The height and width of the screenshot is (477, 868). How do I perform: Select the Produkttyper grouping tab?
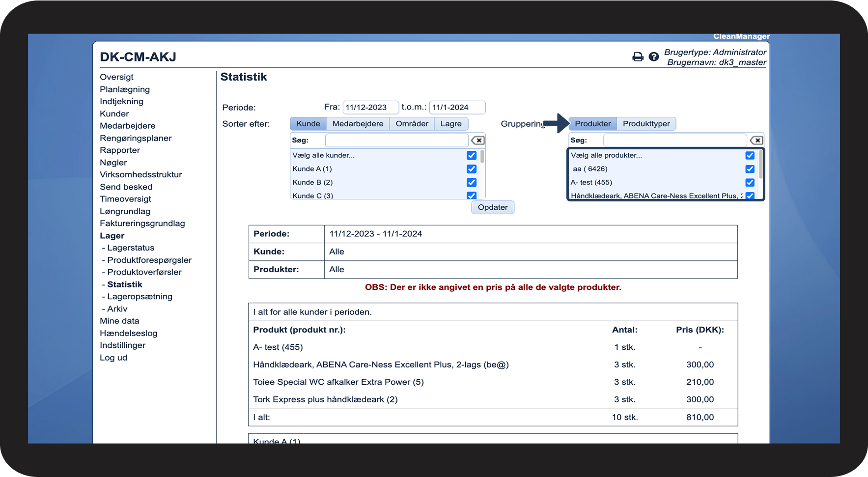(646, 124)
